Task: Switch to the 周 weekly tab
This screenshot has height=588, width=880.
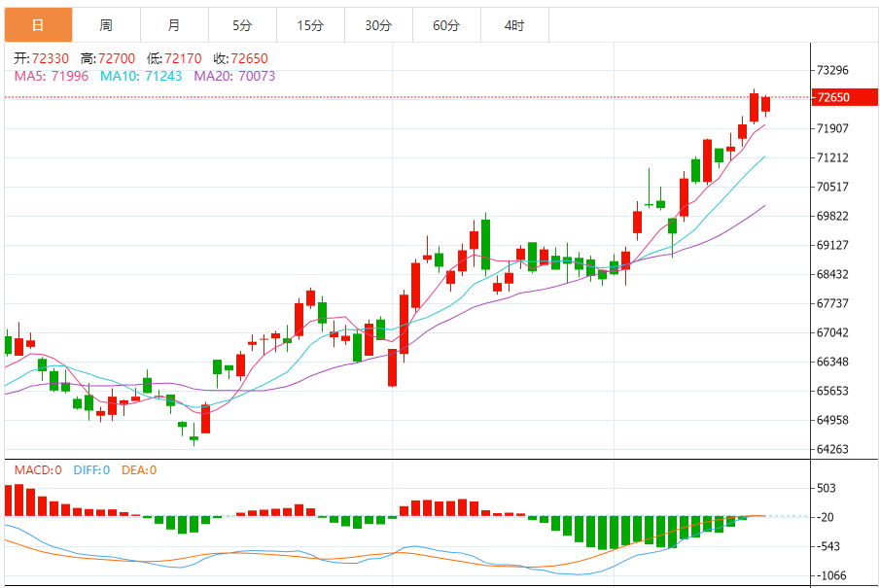Action: point(106,25)
